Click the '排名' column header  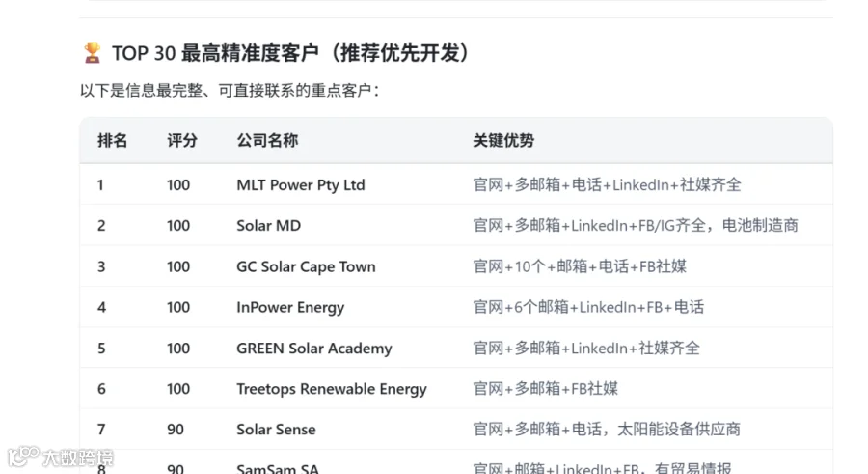[113, 141]
